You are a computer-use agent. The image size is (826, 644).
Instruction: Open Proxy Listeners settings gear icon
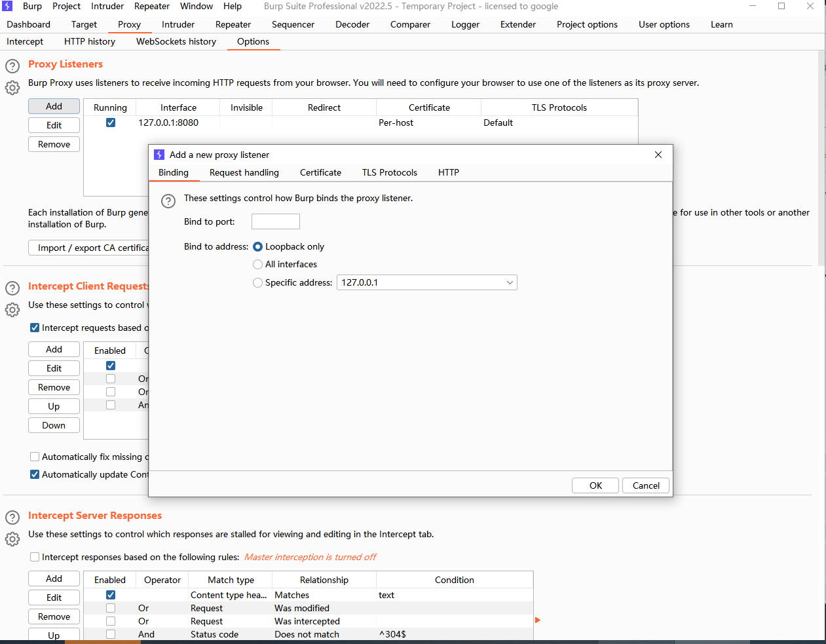click(12, 88)
